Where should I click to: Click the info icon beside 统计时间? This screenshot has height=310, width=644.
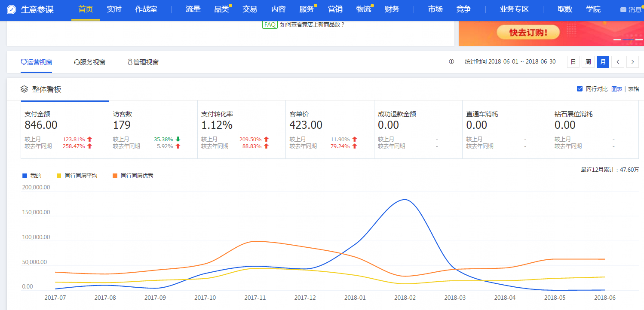(451, 62)
